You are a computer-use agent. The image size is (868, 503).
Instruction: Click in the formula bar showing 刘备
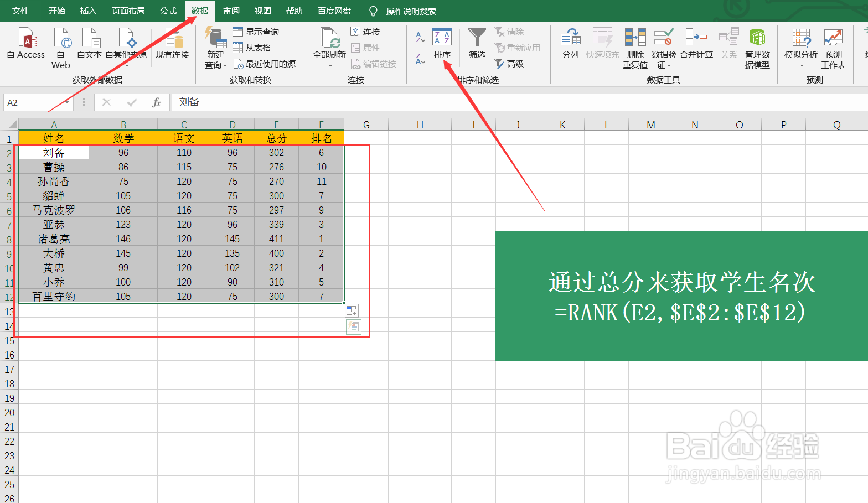[x=519, y=102]
